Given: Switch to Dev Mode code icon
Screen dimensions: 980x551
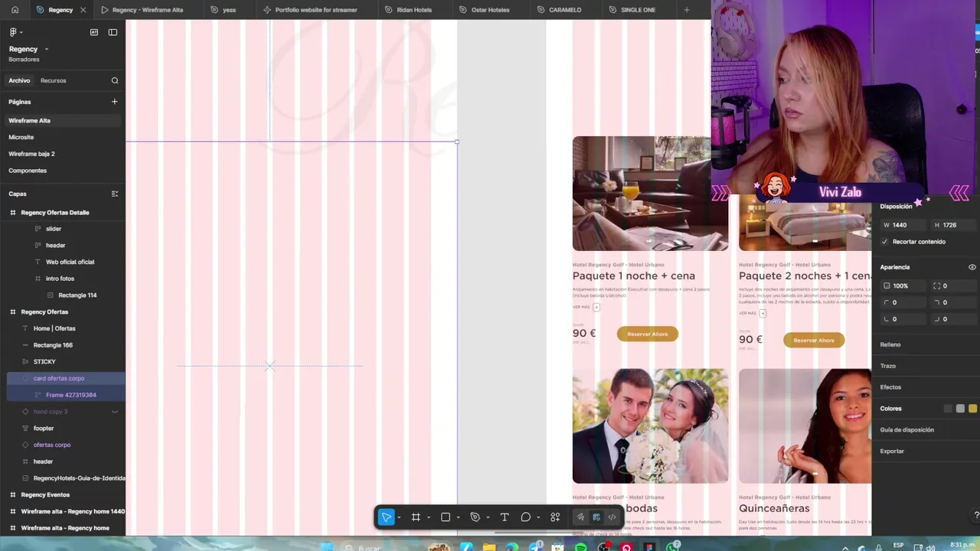Looking at the screenshot, I should (612, 517).
